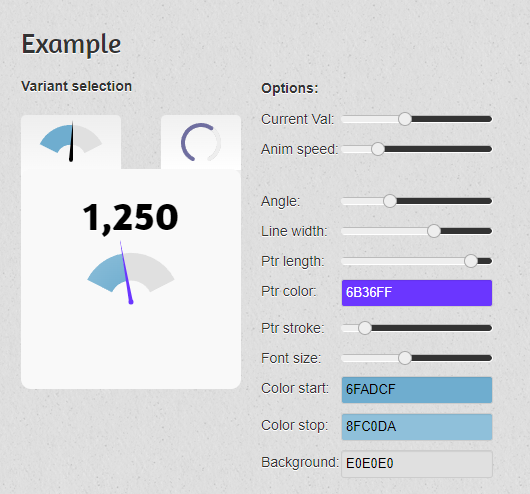This screenshot has width=530, height=494.
Task: Click the Ptr length slider handle
Action: 471,261
